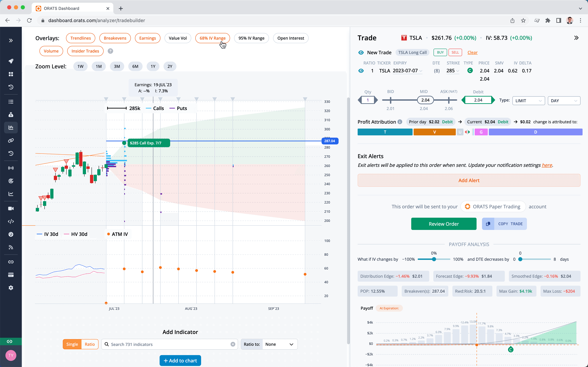Image resolution: width=588 pixels, height=367 pixels.
Task: Enable the 95% IV Range overlay
Action: (x=251, y=38)
